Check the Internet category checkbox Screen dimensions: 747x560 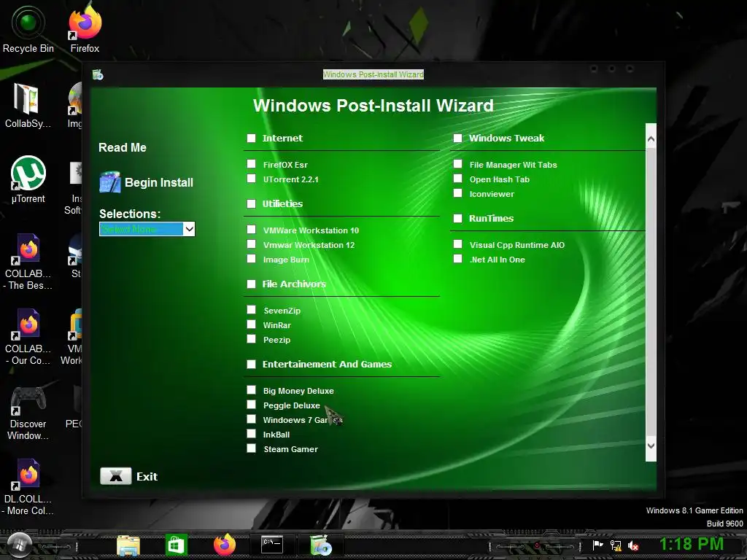[x=251, y=138]
